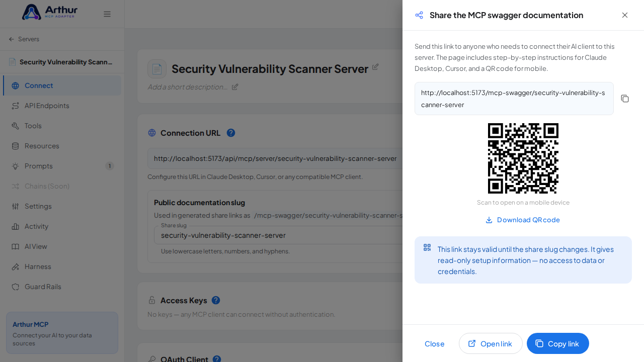
Task: Edit the short description pencil icon
Action: [x=235, y=86]
